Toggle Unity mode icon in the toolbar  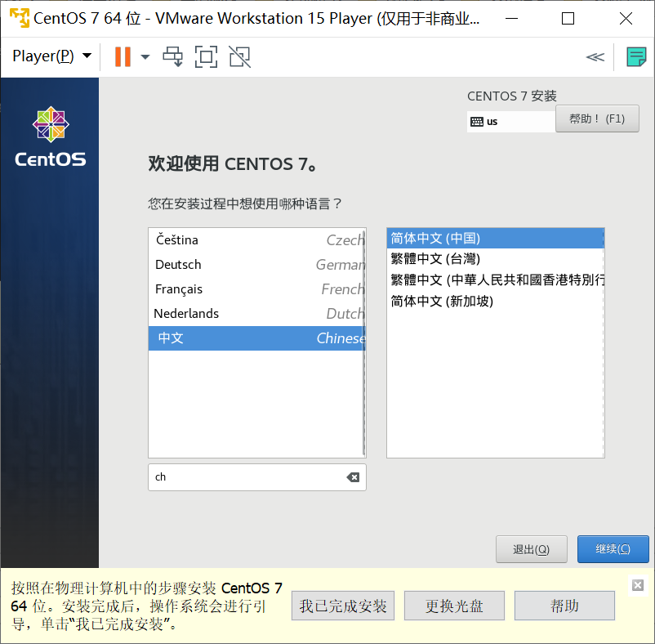240,56
